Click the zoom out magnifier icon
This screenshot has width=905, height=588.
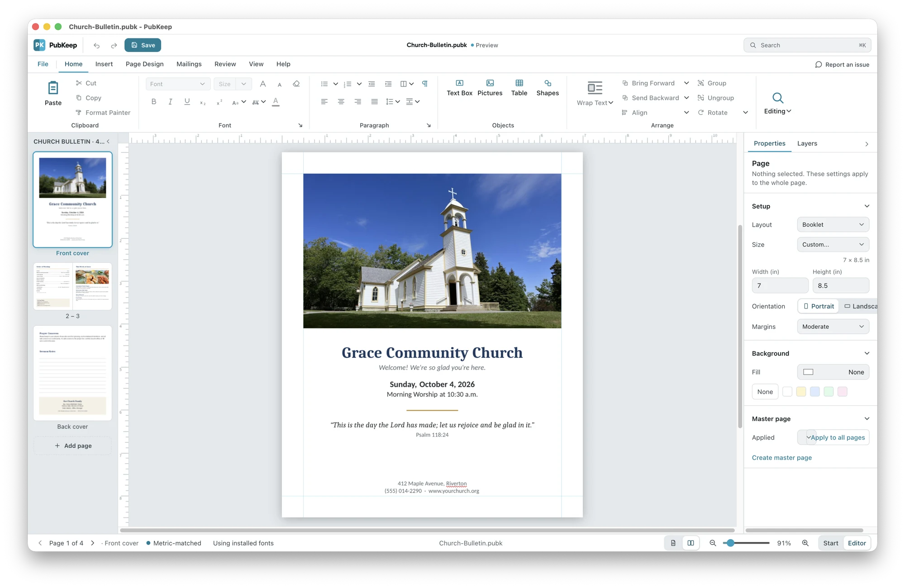[713, 543]
